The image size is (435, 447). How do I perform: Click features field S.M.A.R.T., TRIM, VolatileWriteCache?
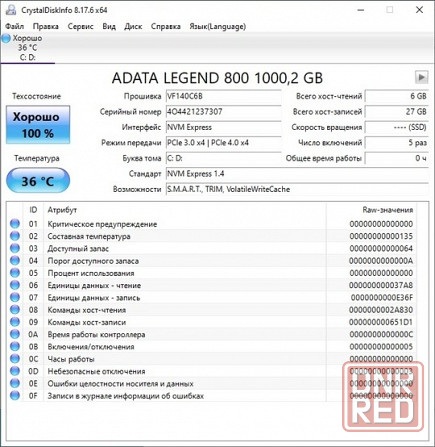[x=297, y=189]
